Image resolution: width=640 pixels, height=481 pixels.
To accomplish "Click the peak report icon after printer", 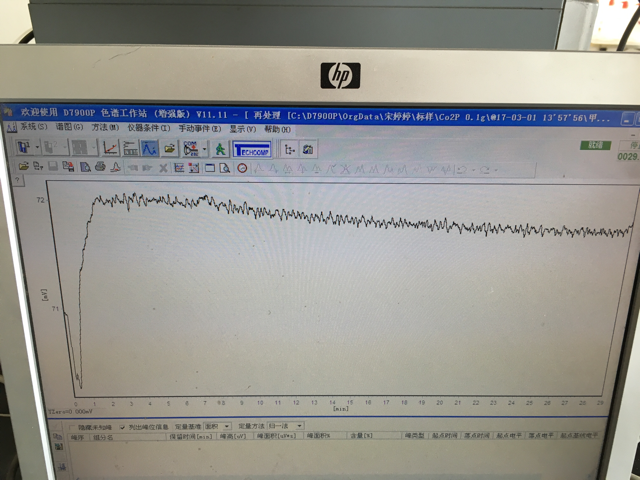I will (x=116, y=167).
